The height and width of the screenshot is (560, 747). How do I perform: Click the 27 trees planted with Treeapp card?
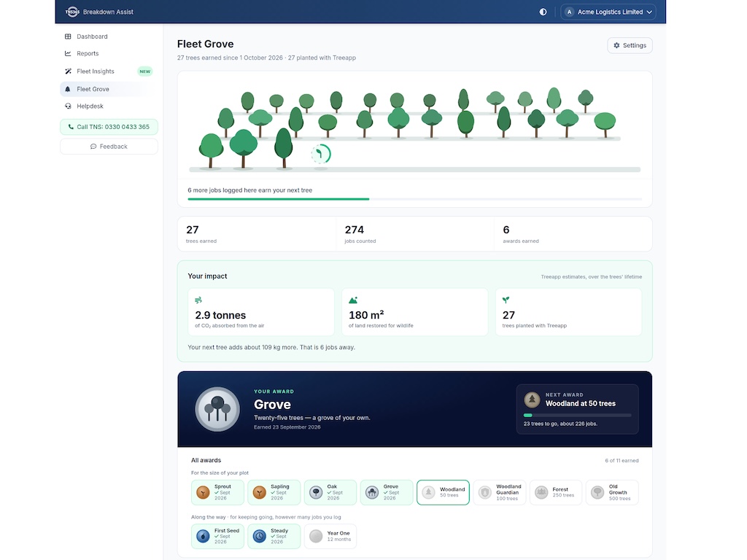click(569, 312)
